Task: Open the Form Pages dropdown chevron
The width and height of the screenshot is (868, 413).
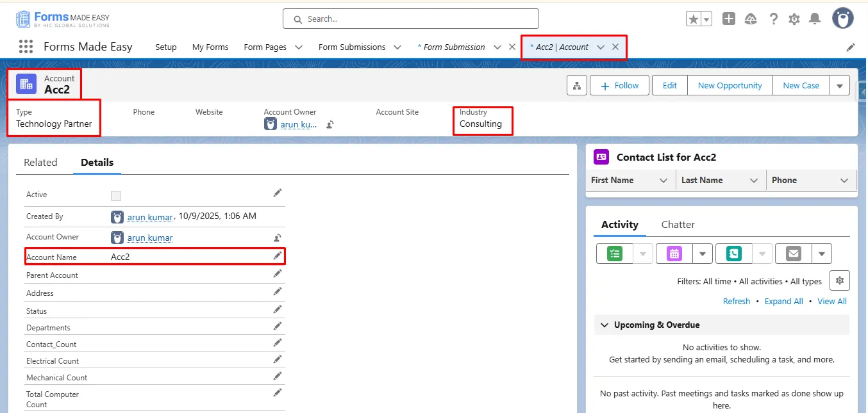Action: tap(299, 47)
